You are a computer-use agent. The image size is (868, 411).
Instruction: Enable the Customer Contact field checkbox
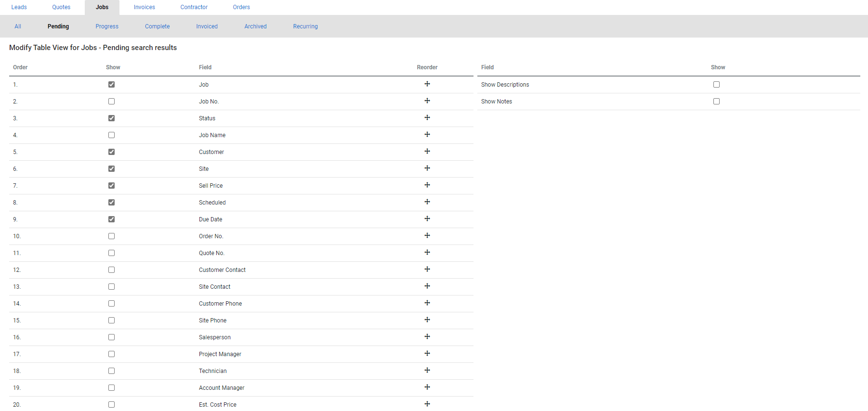(112, 270)
